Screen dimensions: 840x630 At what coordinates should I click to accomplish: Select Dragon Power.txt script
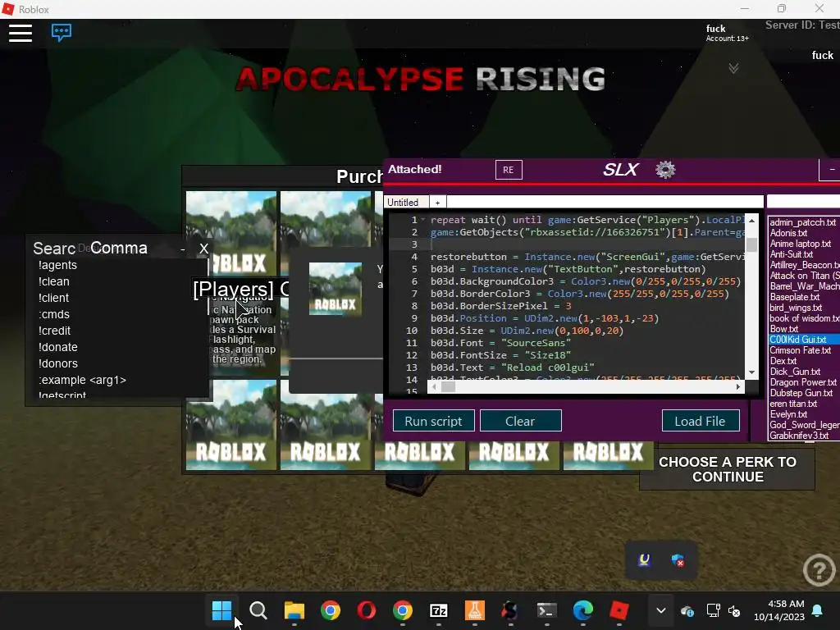point(804,382)
